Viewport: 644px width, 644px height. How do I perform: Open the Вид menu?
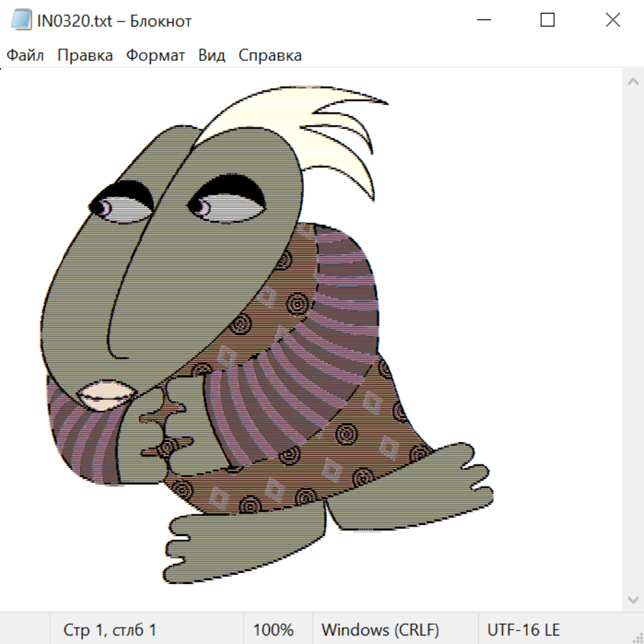click(x=212, y=56)
